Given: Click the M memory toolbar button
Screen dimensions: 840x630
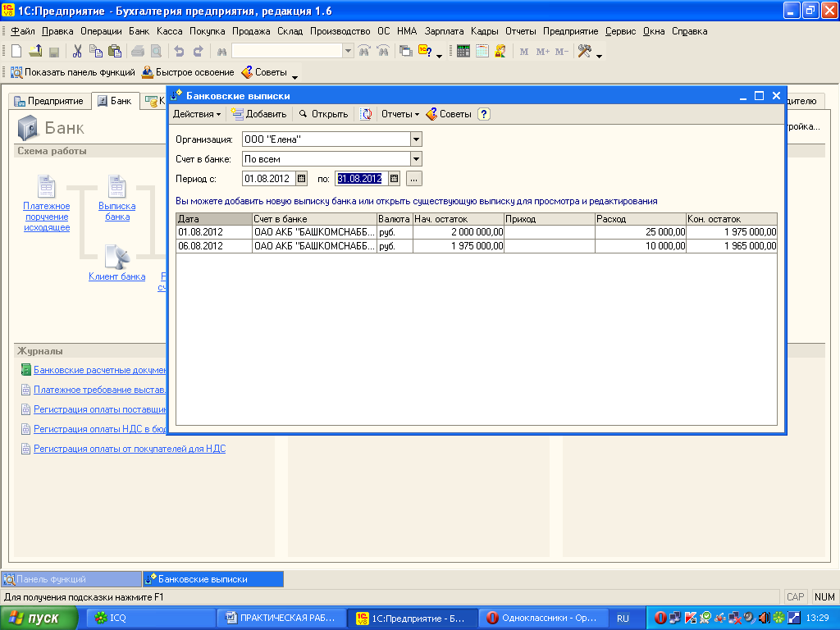Looking at the screenshot, I should point(524,52).
